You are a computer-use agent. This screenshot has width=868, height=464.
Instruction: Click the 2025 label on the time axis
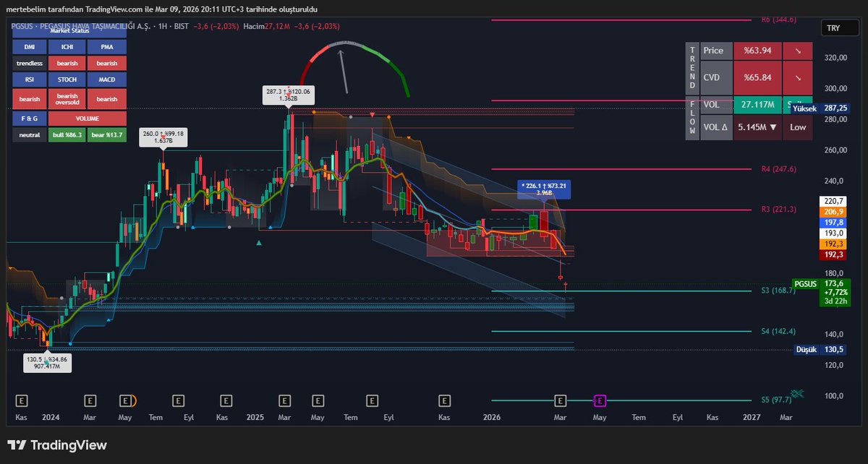[x=256, y=417]
